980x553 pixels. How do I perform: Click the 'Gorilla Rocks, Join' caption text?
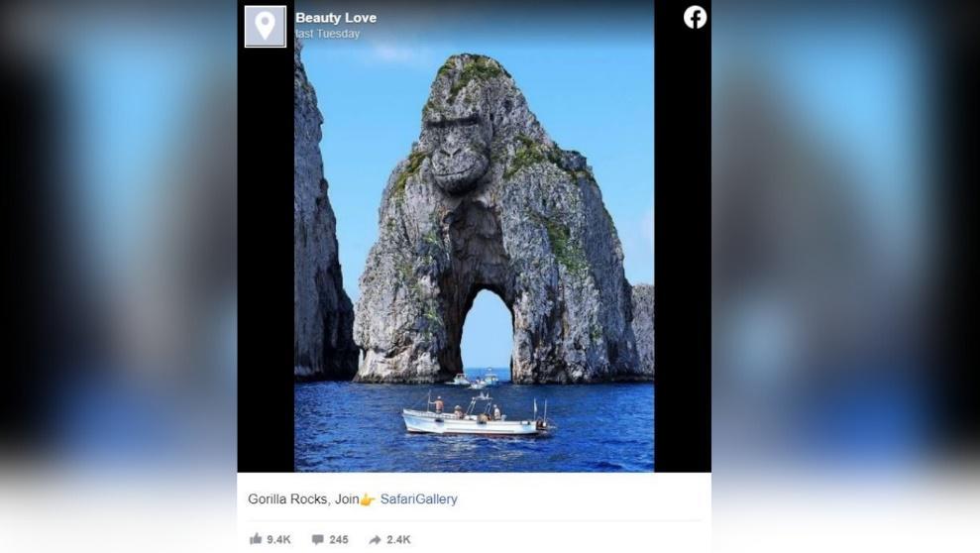coord(303,498)
